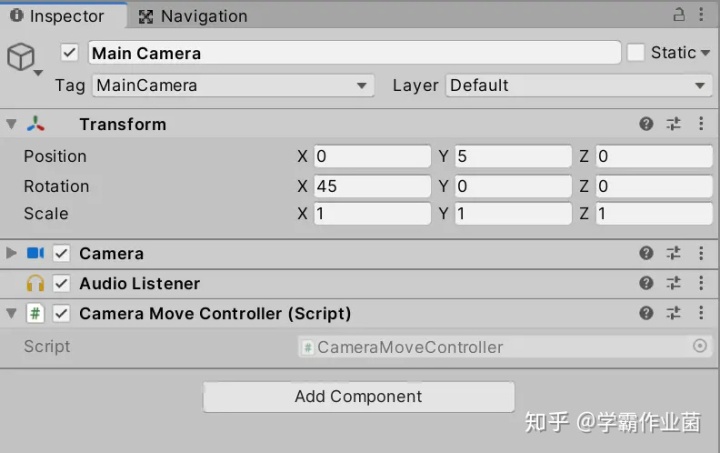This screenshot has height=453, width=720.
Task: Open Transform component presets icon
Action: pyautogui.click(x=673, y=123)
